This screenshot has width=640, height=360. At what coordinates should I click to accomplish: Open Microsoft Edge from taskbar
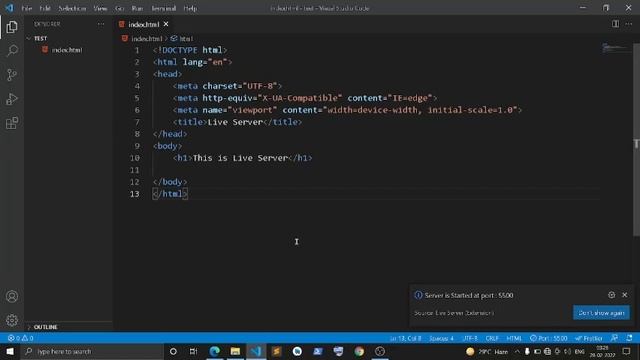215,351
